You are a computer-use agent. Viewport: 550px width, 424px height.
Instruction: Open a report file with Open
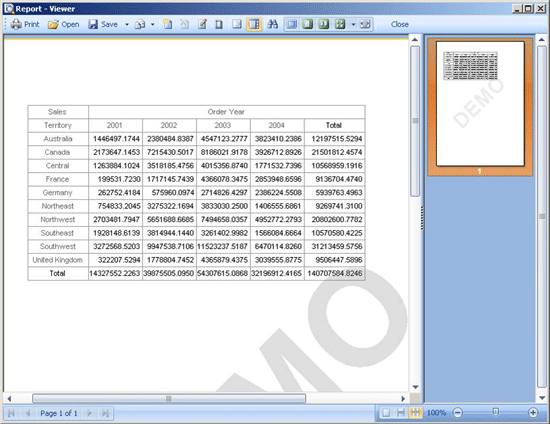pos(64,24)
